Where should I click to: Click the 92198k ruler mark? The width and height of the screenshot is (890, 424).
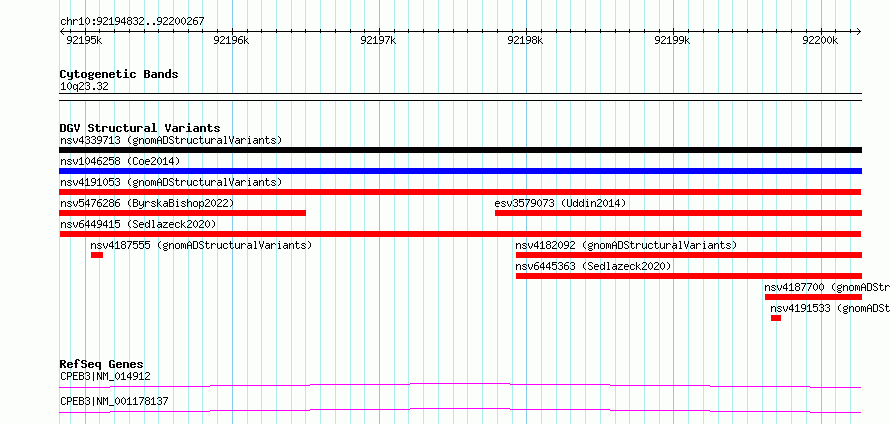click(526, 40)
